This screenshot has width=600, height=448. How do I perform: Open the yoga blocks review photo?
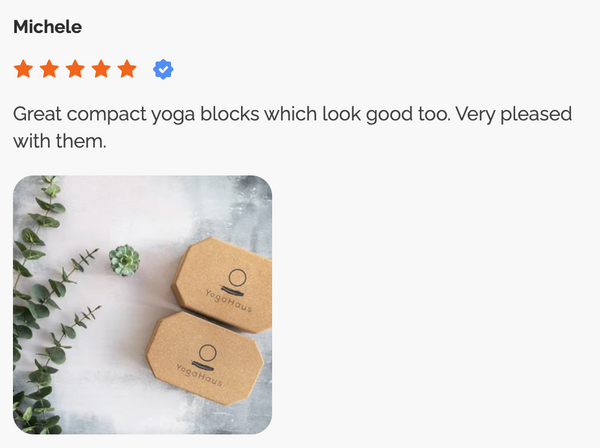(x=143, y=305)
